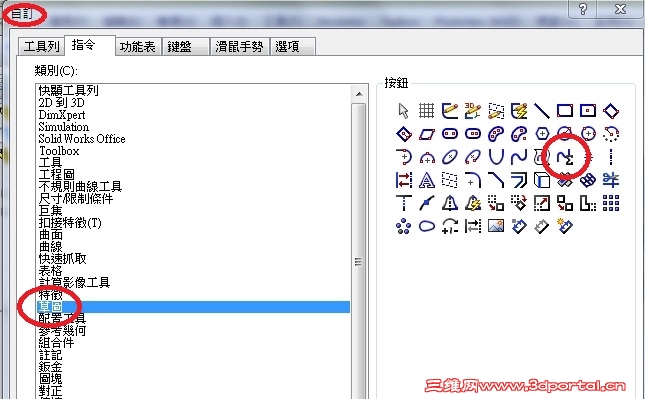
Task: Click the 3 Point Center Rectangle icon
Action: pos(404,134)
